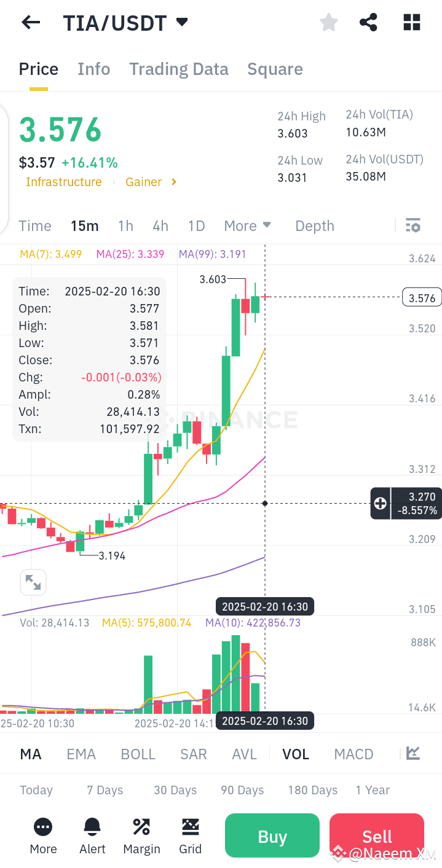
Task: Open chart settings from filter icon
Action: 412,225
